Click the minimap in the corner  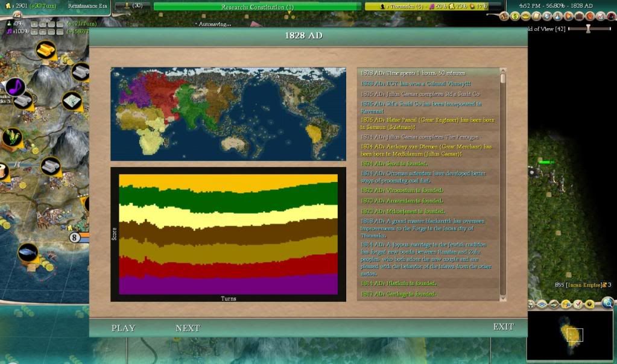coord(570,335)
